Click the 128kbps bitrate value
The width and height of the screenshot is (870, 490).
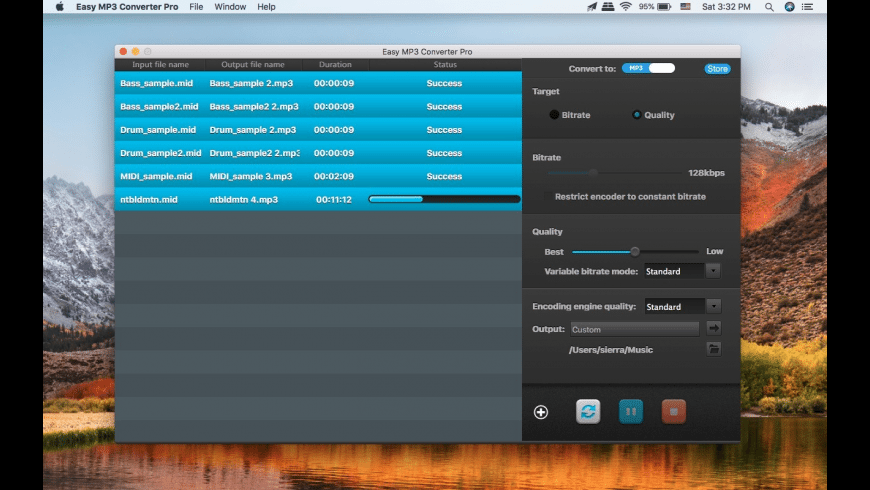click(x=706, y=173)
